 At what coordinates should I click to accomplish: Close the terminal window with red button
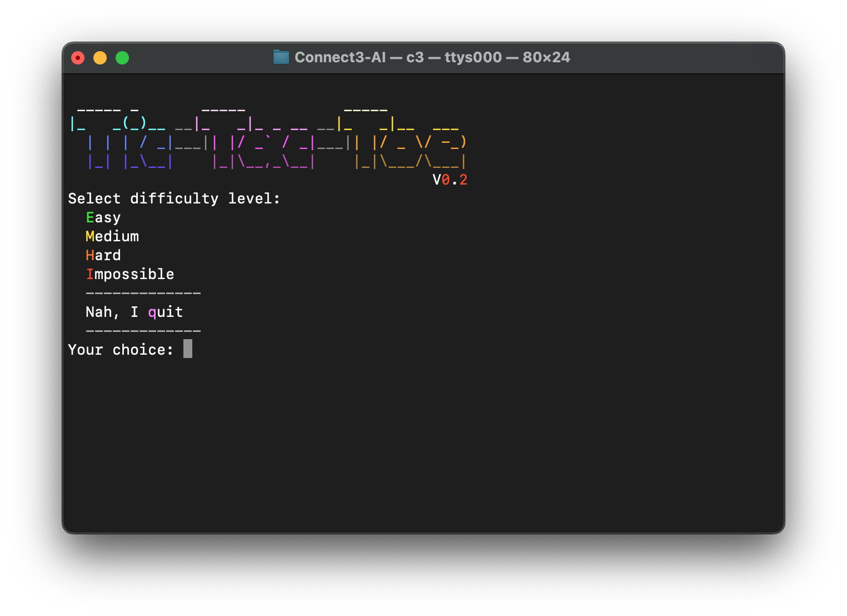(x=78, y=58)
